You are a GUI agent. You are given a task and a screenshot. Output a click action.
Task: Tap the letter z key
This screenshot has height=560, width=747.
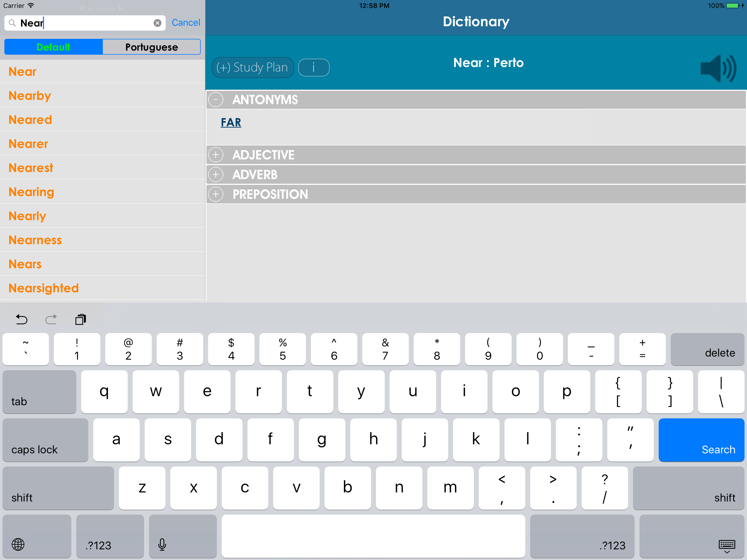pyautogui.click(x=142, y=488)
